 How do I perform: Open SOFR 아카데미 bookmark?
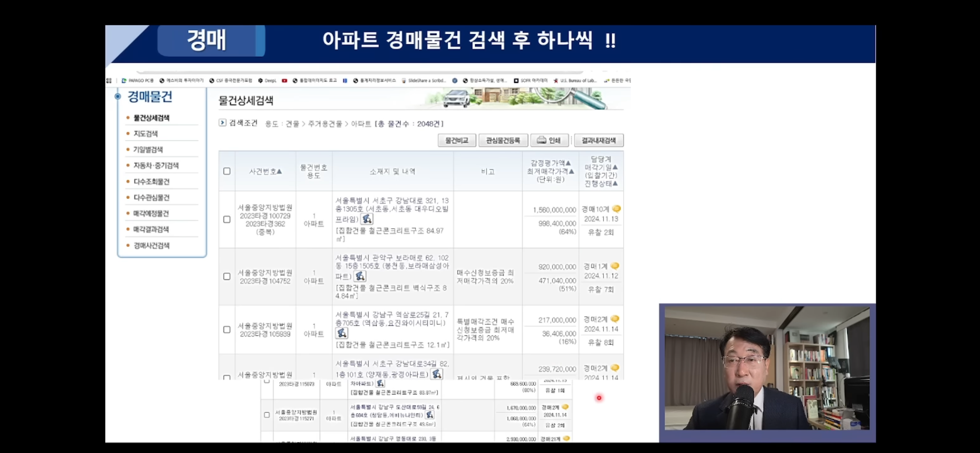(x=531, y=81)
